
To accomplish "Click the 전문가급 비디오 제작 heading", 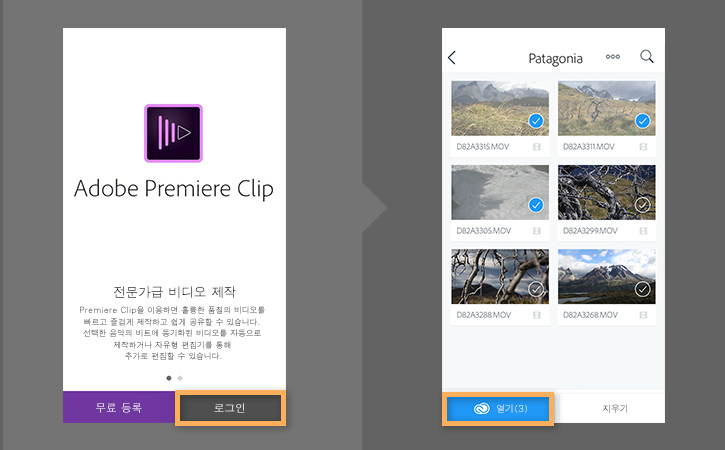I will pyautogui.click(x=174, y=292).
